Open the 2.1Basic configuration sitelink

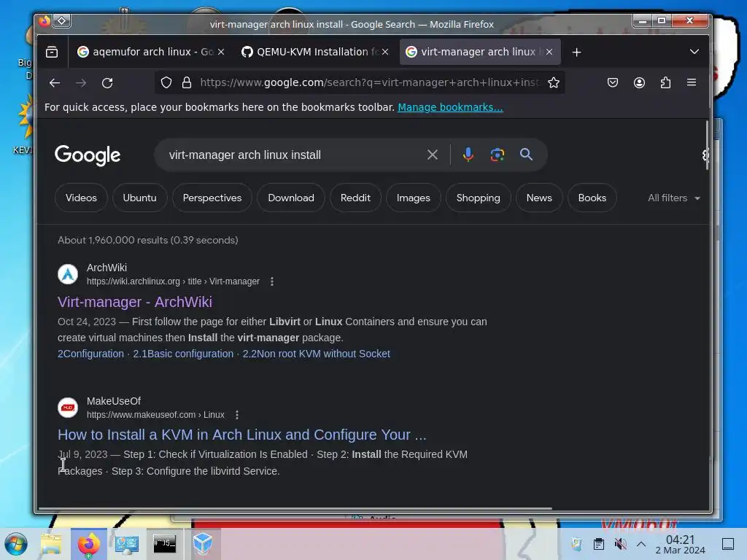point(183,354)
